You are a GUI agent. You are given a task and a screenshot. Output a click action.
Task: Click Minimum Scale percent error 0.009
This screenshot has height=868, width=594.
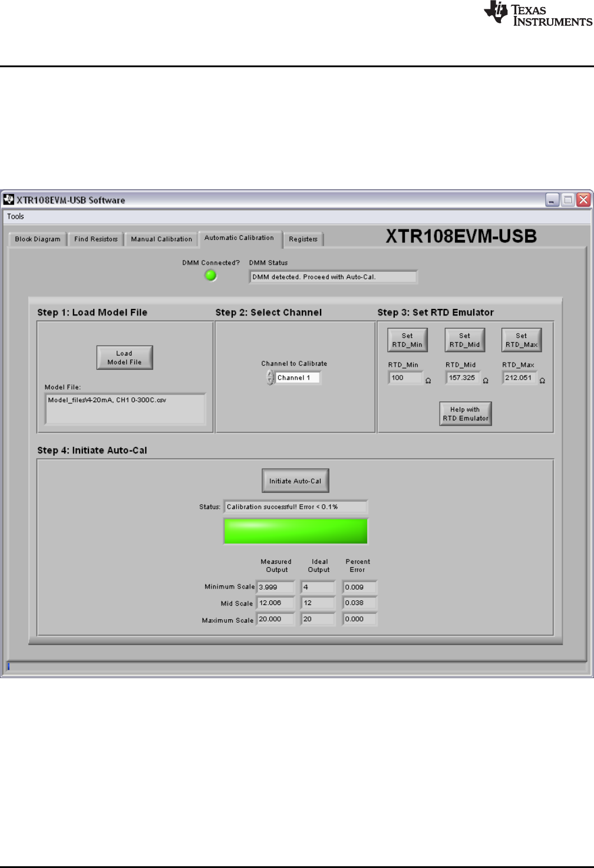pos(359,587)
